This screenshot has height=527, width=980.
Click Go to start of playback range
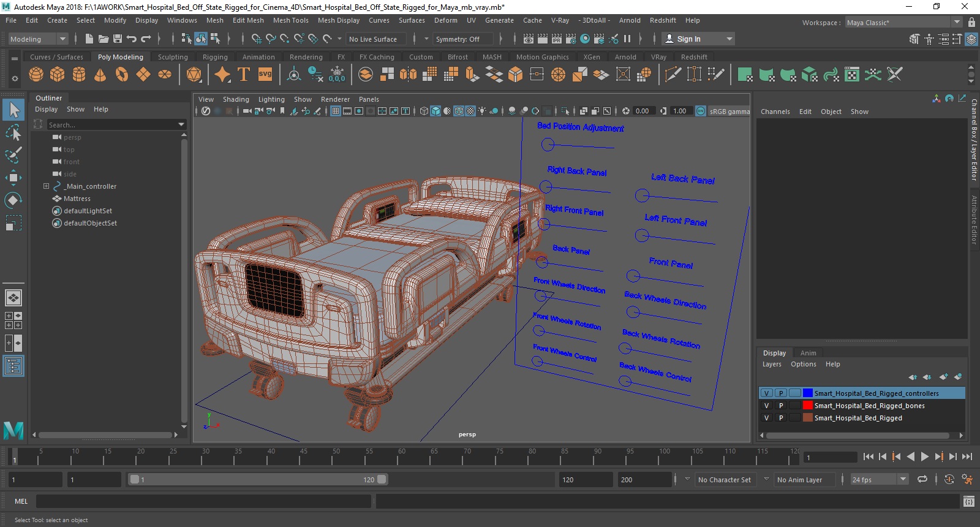pos(869,457)
